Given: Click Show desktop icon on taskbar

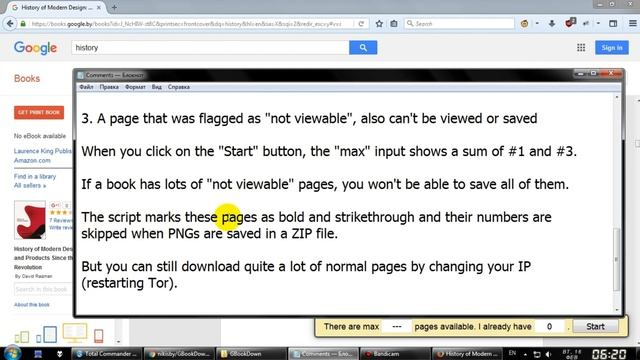Looking at the screenshot, I should coord(38,354).
